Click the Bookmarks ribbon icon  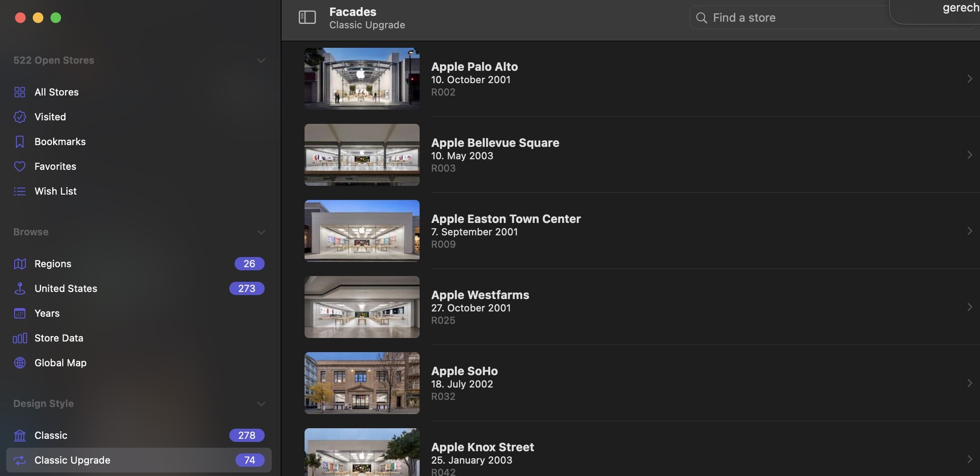pos(19,141)
